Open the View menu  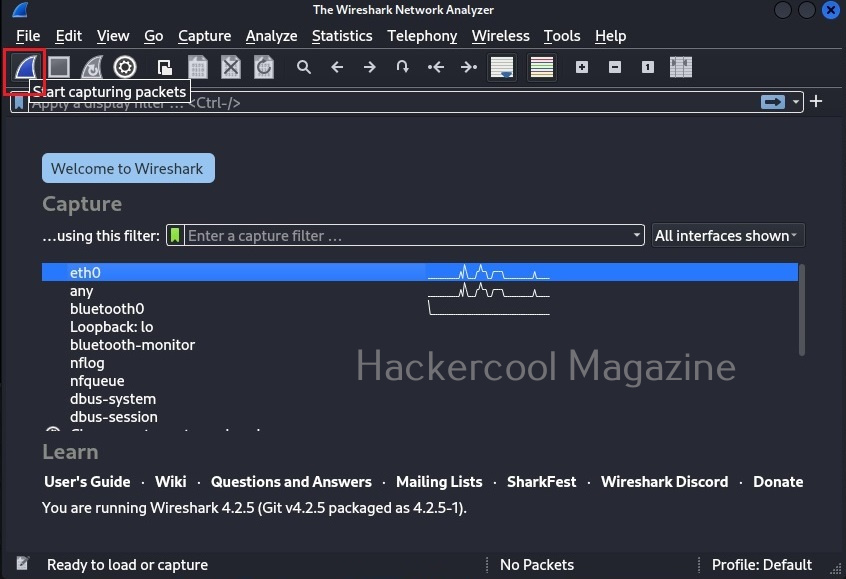point(113,36)
